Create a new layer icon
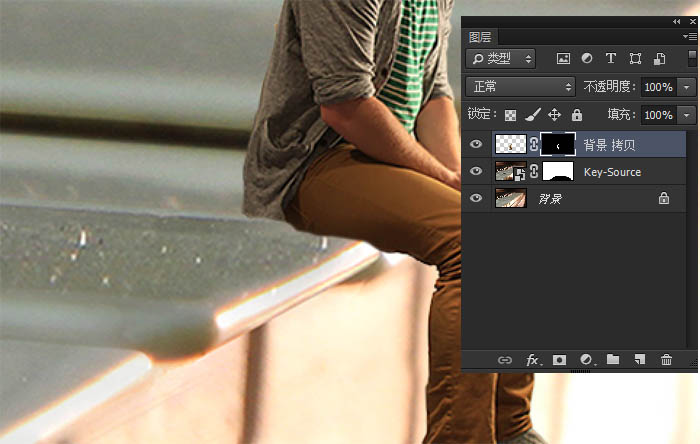Image resolution: width=700 pixels, height=444 pixels. click(x=640, y=360)
